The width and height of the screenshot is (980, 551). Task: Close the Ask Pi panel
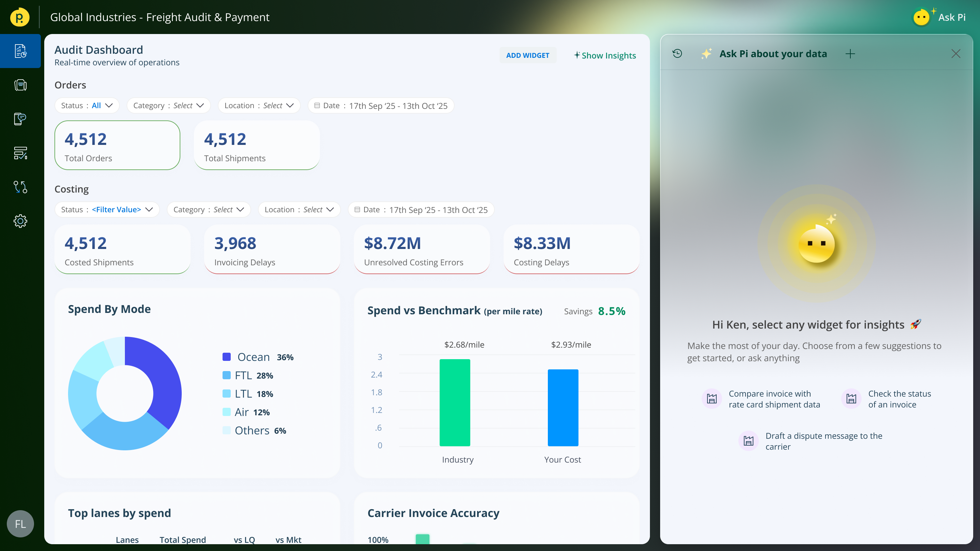pos(955,54)
